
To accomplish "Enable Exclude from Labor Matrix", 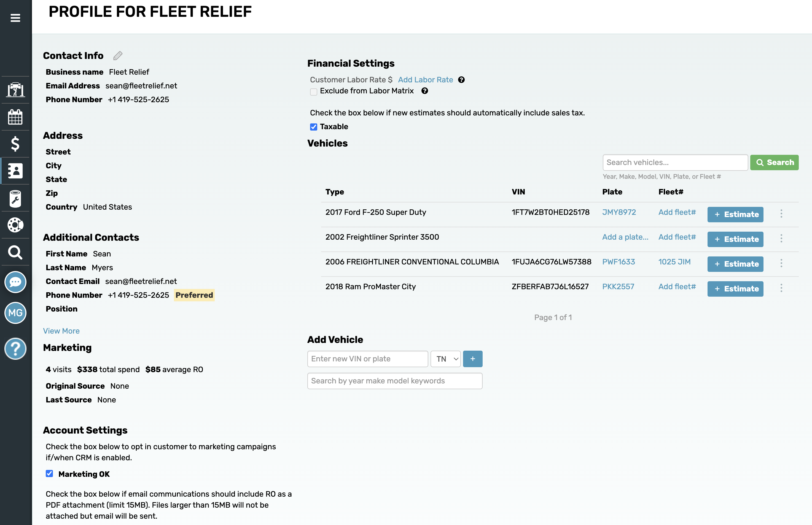I will coord(313,91).
